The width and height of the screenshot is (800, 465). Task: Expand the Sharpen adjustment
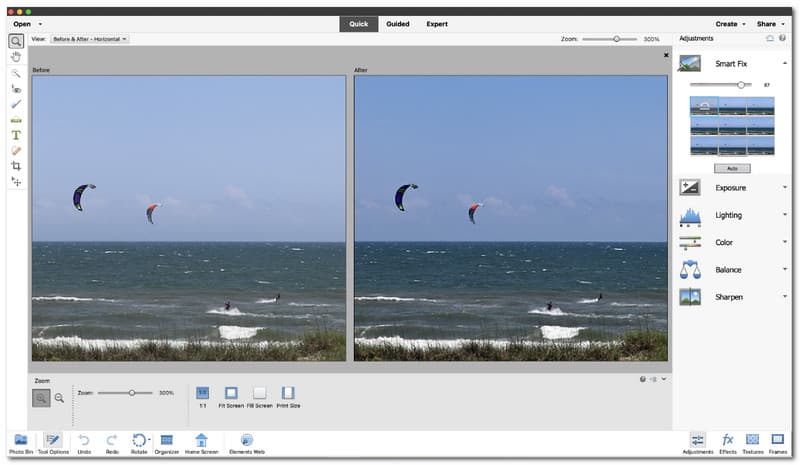[x=785, y=296]
